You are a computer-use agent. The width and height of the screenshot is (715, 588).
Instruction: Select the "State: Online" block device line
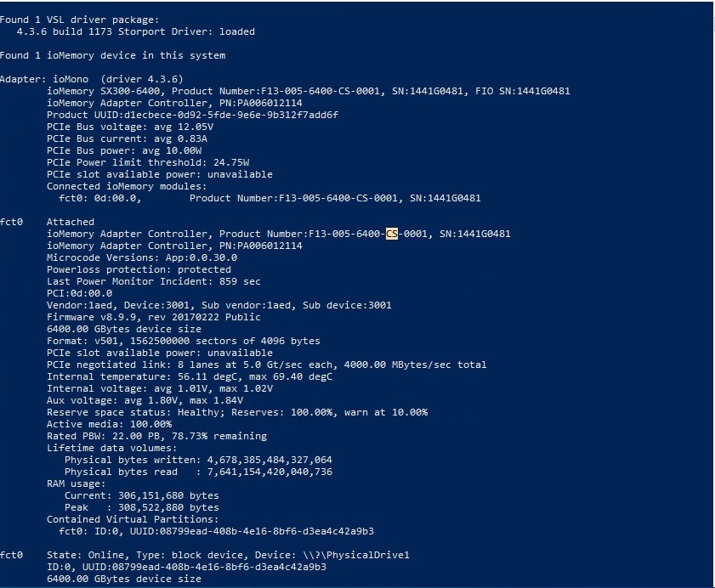(x=228, y=555)
